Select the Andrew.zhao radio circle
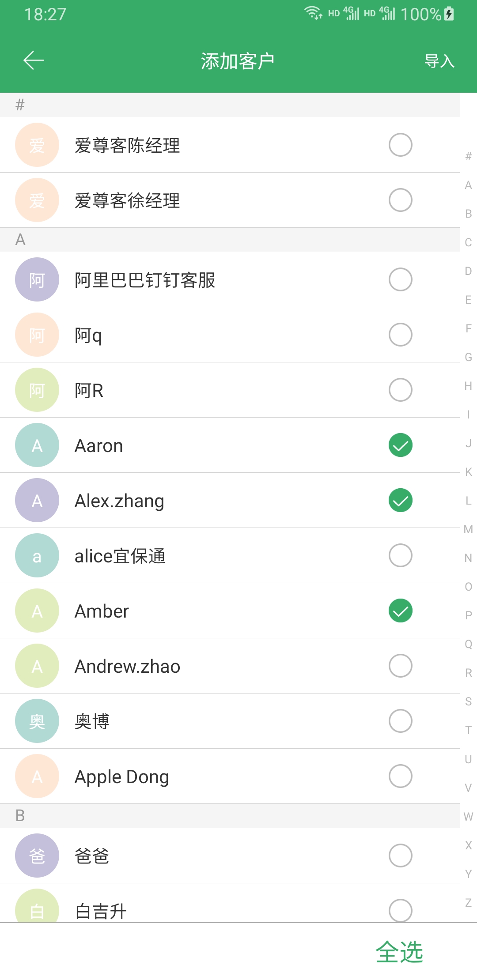Image resolution: width=477 pixels, height=980 pixels. pyautogui.click(x=400, y=666)
